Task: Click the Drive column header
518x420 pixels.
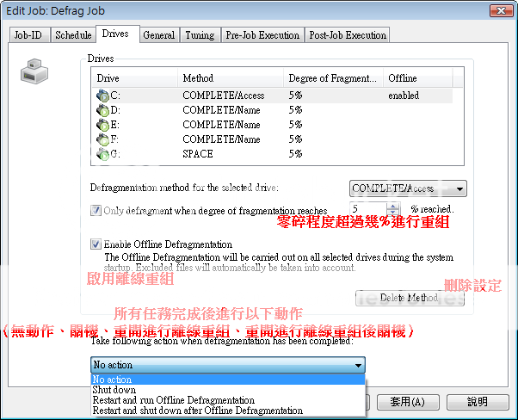Action: pyautogui.click(x=134, y=78)
